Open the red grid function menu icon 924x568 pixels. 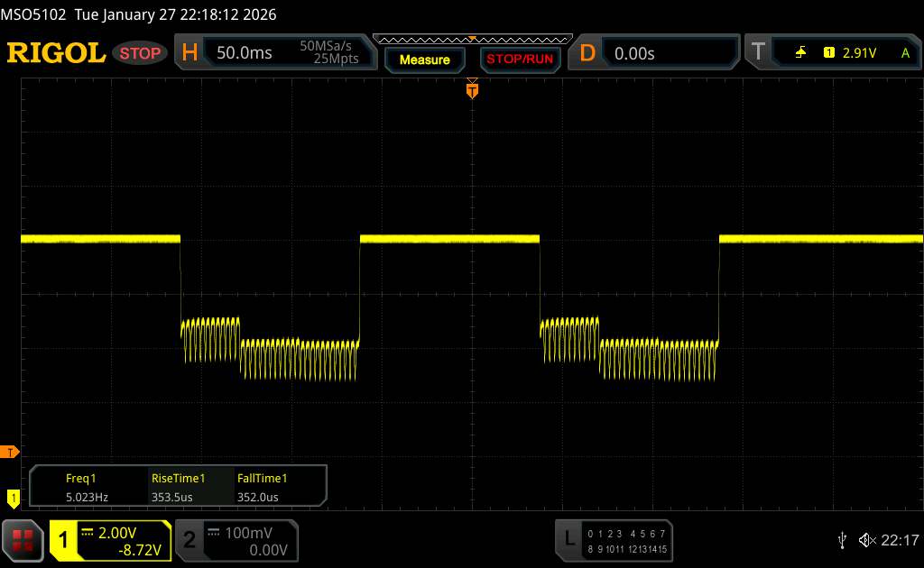(23, 540)
